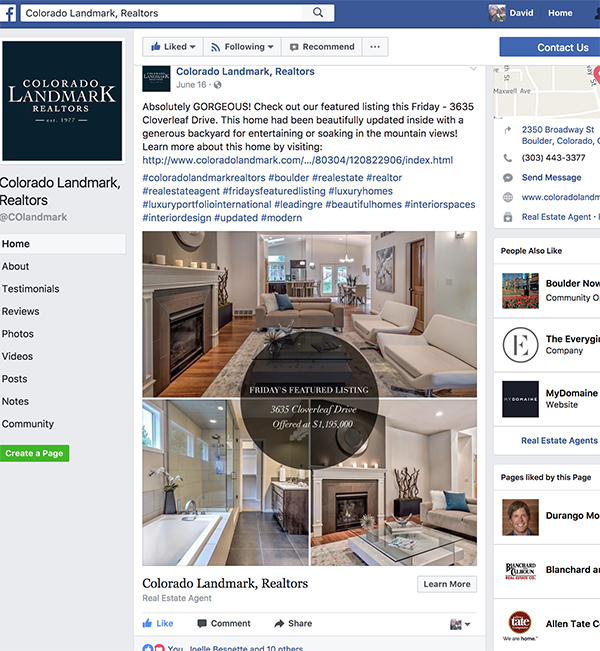
Task: Expand the Liked dropdown
Action: [x=173, y=47]
